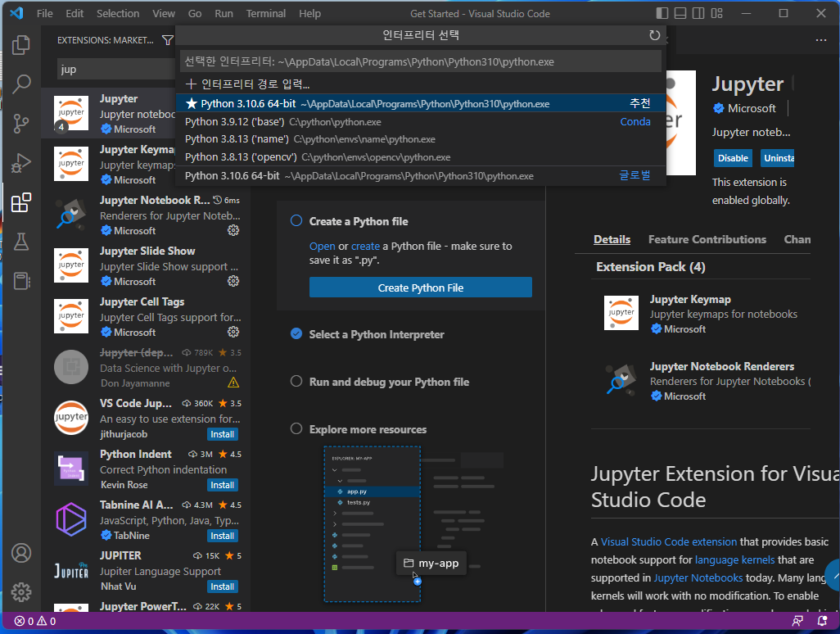Install the Python Indent extension
This screenshot has width=840, height=634.
[223, 485]
